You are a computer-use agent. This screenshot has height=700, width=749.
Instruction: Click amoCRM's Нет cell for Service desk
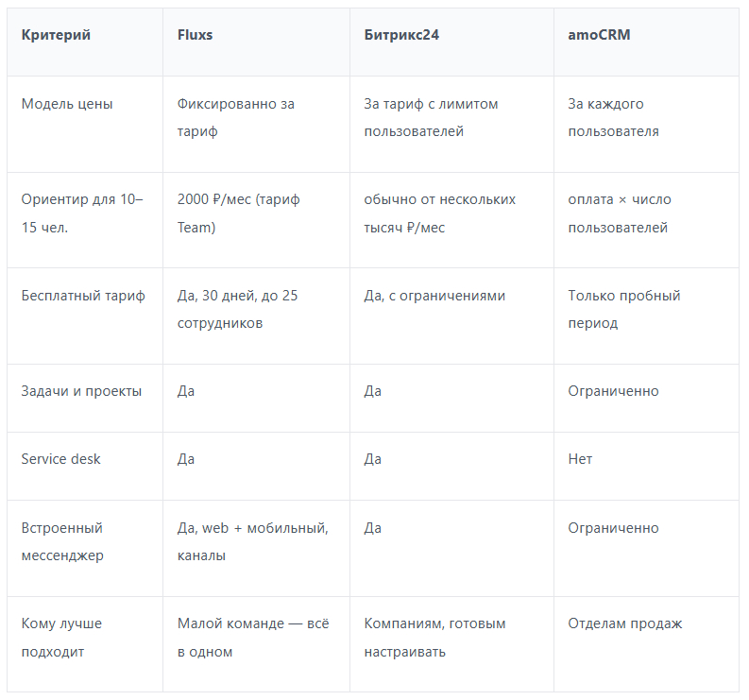(580, 459)
